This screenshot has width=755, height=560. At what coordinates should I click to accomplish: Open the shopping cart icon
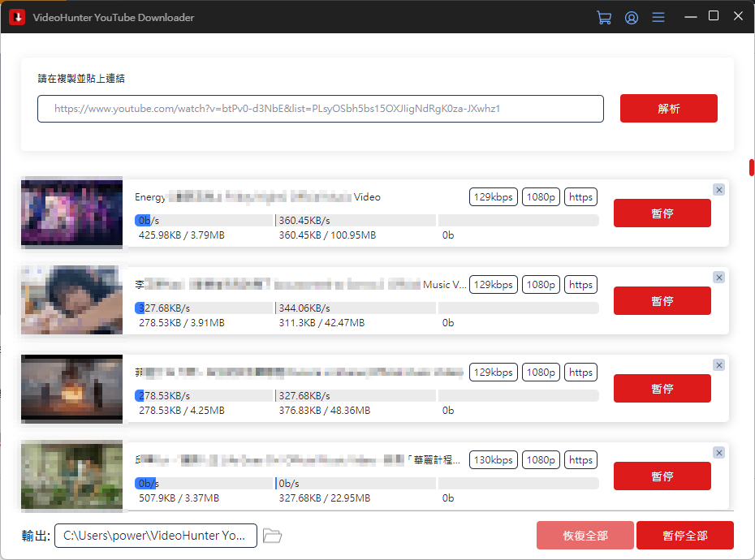[603, 17]
